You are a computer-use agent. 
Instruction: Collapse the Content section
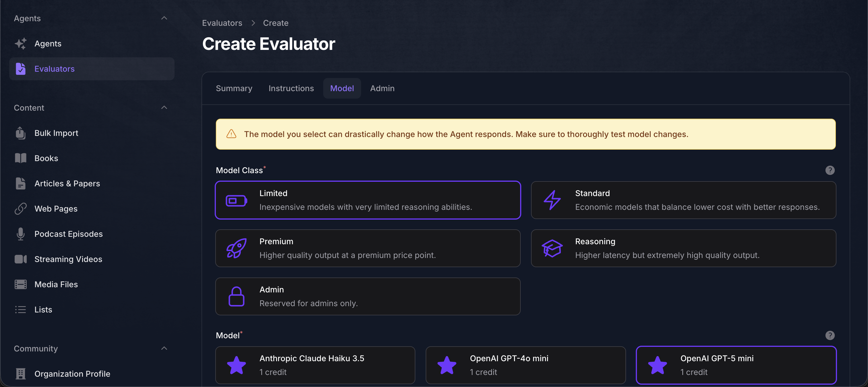[164, 108]
